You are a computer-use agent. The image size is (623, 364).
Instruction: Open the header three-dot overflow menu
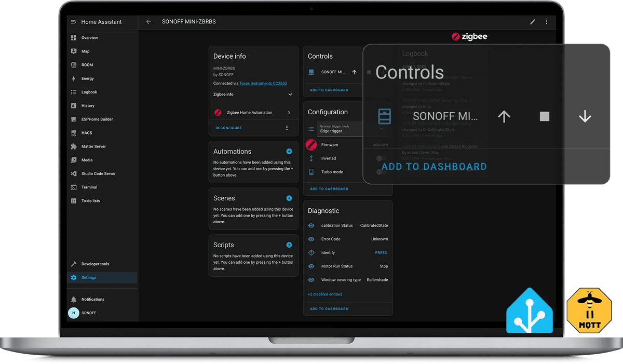546,22
